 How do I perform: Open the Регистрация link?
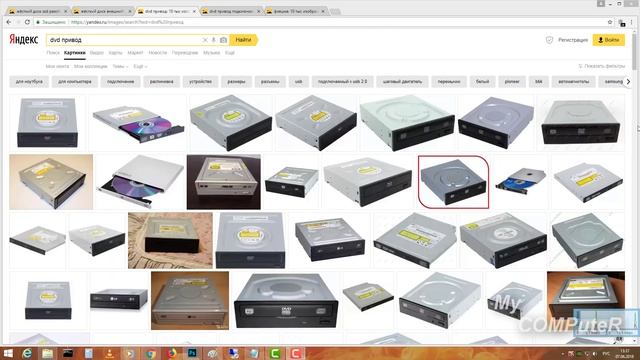coord(573,40)
